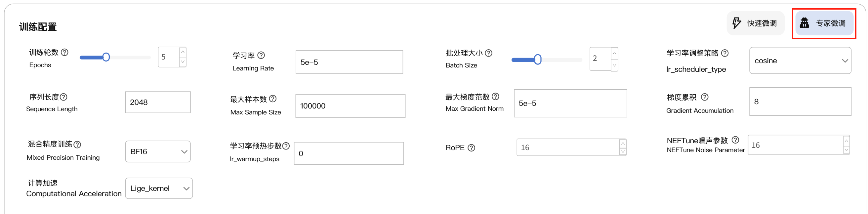This screenshot has width=868, height=214.
Task: Click the help icon next to 梯度累积
Action: point(705,97)
